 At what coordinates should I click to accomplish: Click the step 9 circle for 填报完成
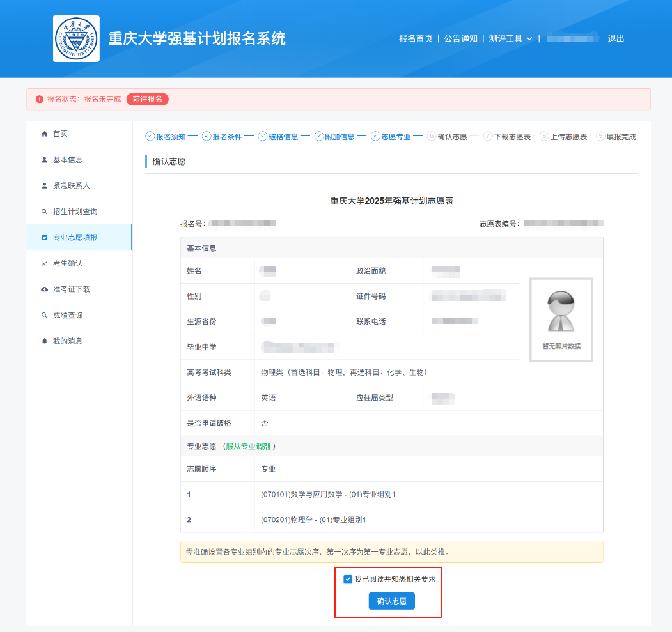[x=600, y=136]
